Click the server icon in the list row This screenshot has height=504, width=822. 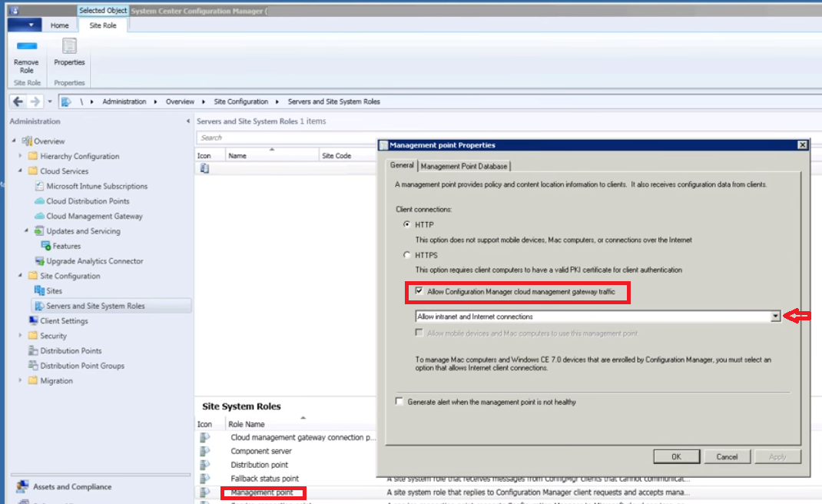click(x=204, y=168)
